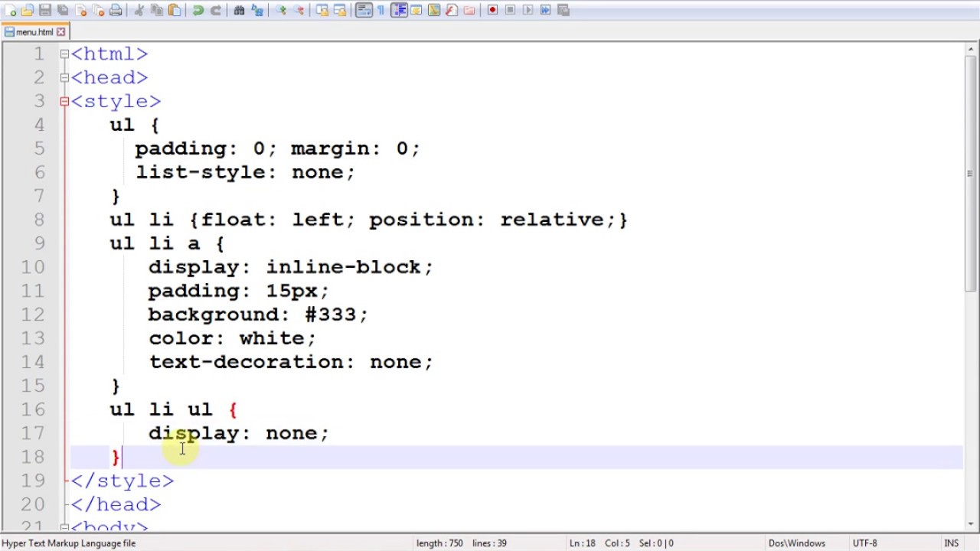Click 'Hyper Text Markup Language file' status text

tap(68, 543)
